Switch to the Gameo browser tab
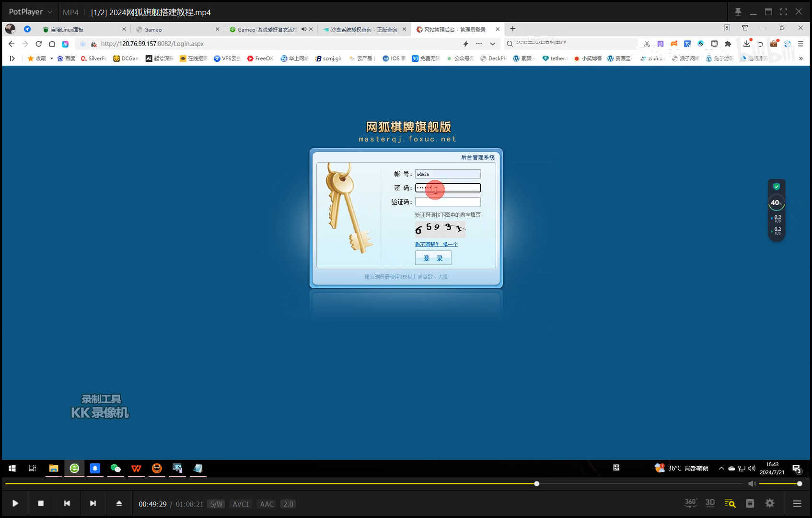 click(x=152, y=29)
